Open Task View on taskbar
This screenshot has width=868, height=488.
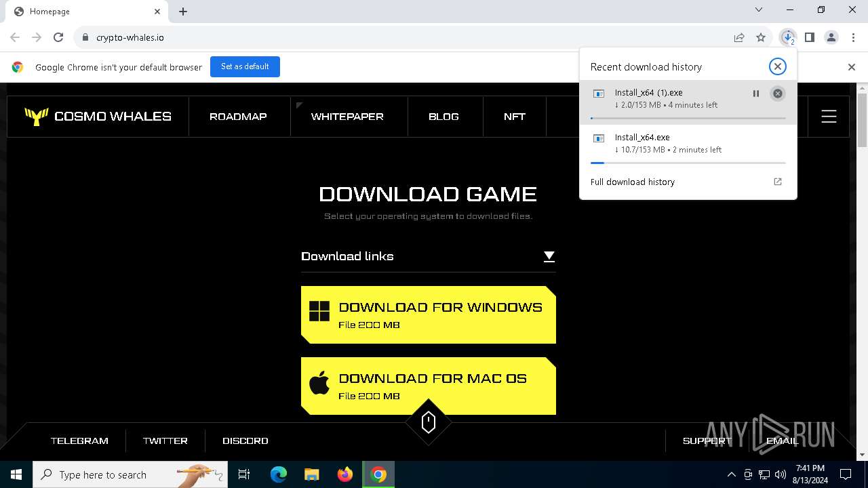(244, 474)
